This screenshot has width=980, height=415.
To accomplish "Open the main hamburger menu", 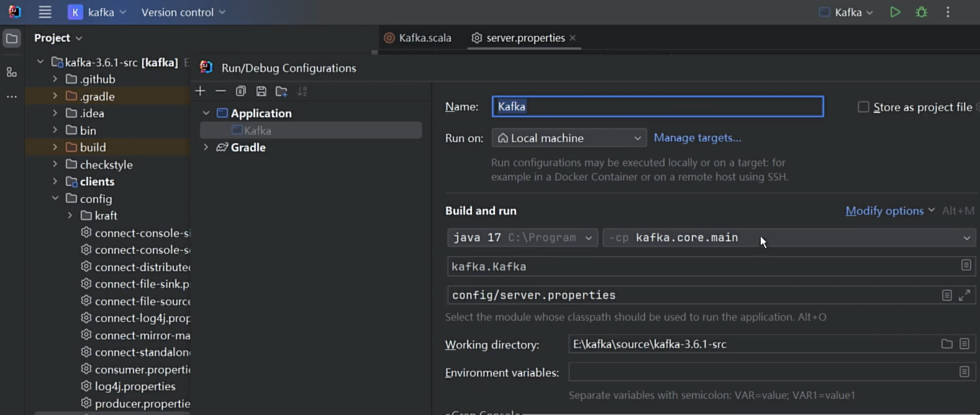I will click(x=45, y=12).
